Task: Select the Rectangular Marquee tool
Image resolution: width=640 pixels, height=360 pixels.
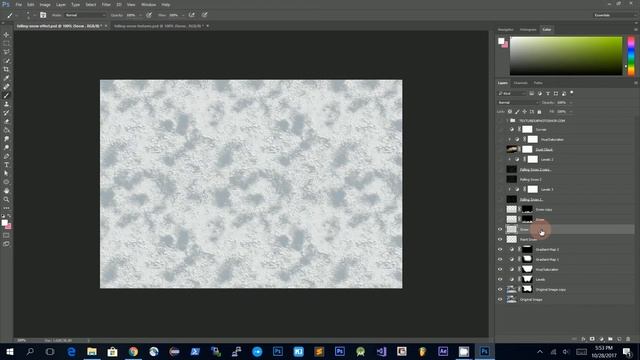Action: point(6,43)
